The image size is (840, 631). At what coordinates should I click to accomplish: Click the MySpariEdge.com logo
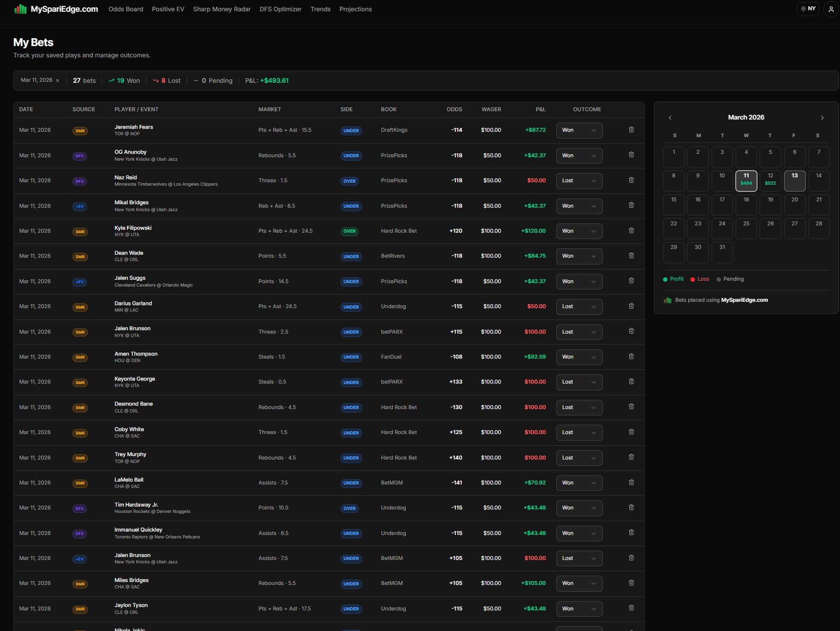(x=56, y=9)
